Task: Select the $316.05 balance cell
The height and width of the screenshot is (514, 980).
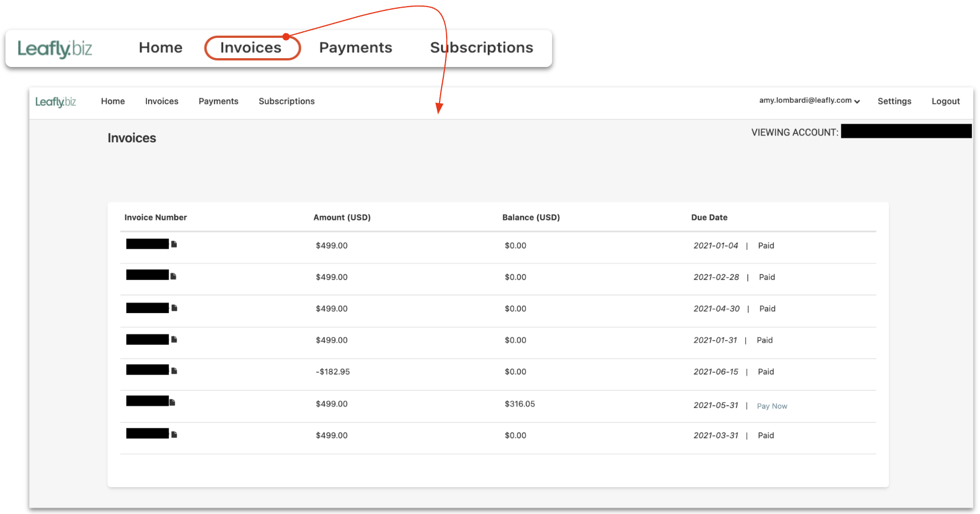Action: click(x=520, y=404)
